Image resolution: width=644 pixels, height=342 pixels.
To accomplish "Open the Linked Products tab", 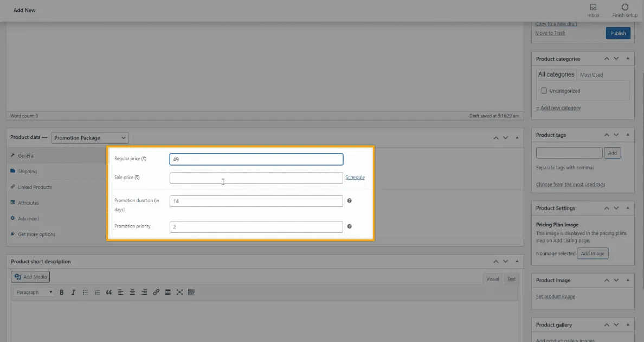I will pos(35,187).
